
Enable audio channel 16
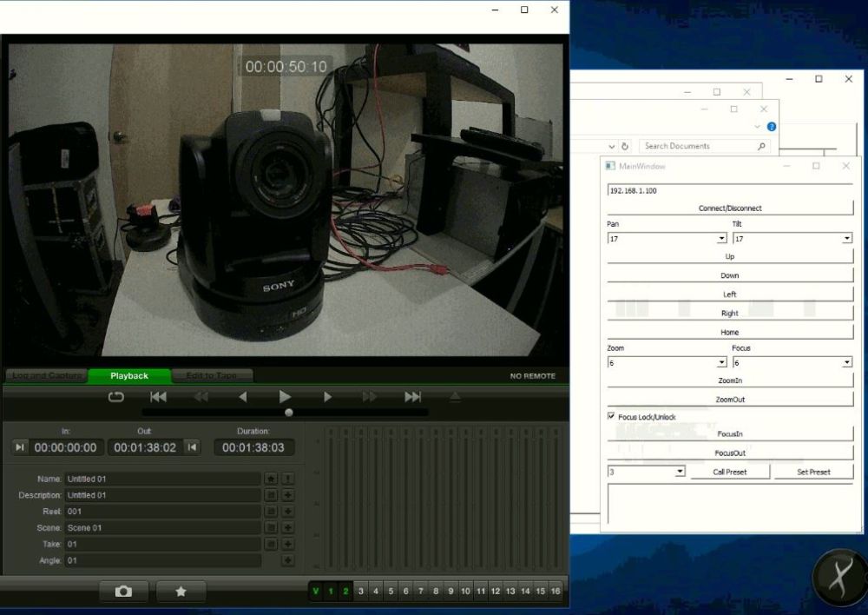point(556,592)
